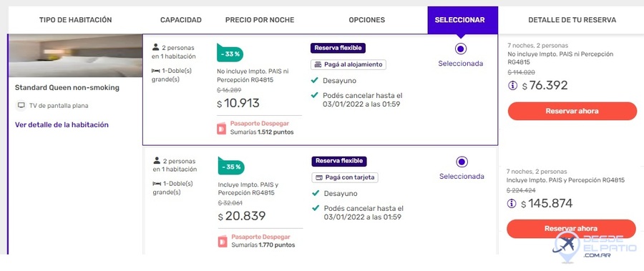Select the second room option radio button
The height and width of the screenshot is (271, 644).
point(462,162)
